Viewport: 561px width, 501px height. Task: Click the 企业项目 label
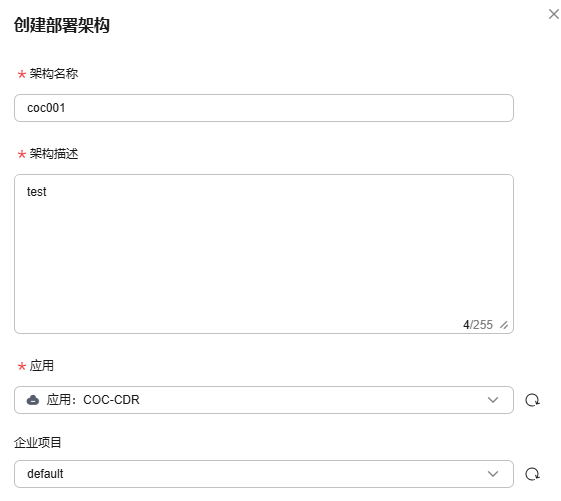(38, 443)
